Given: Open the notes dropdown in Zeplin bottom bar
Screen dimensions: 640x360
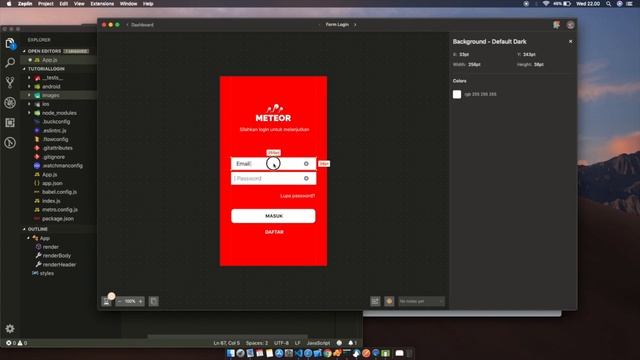Looking at the screenshot, I should coord(421,301).
